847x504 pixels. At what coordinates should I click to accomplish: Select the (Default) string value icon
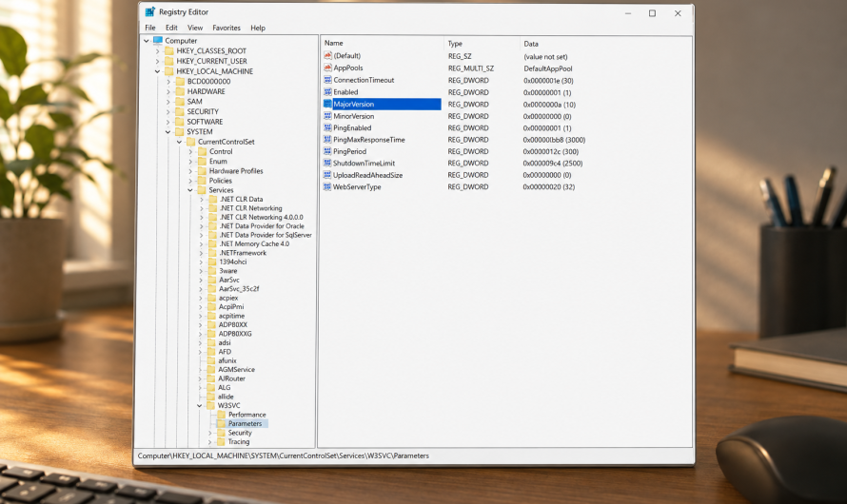(327, 55)
